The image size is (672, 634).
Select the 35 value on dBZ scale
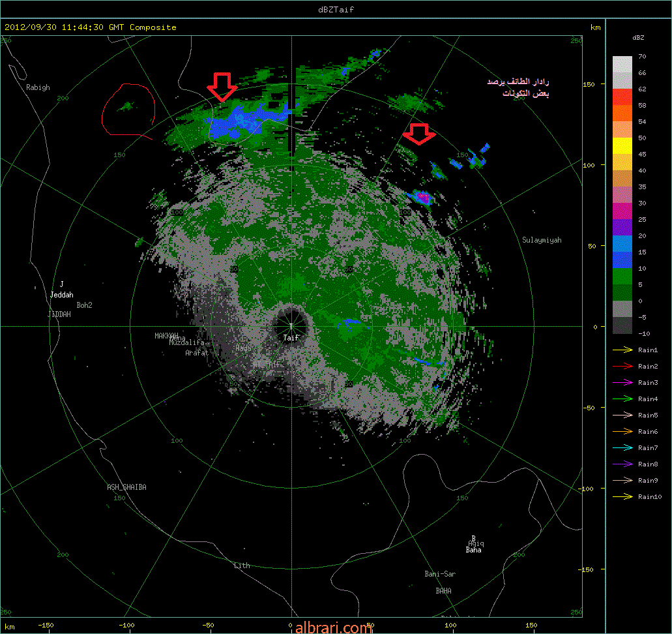pyautogui.click(x=642, y=187)
